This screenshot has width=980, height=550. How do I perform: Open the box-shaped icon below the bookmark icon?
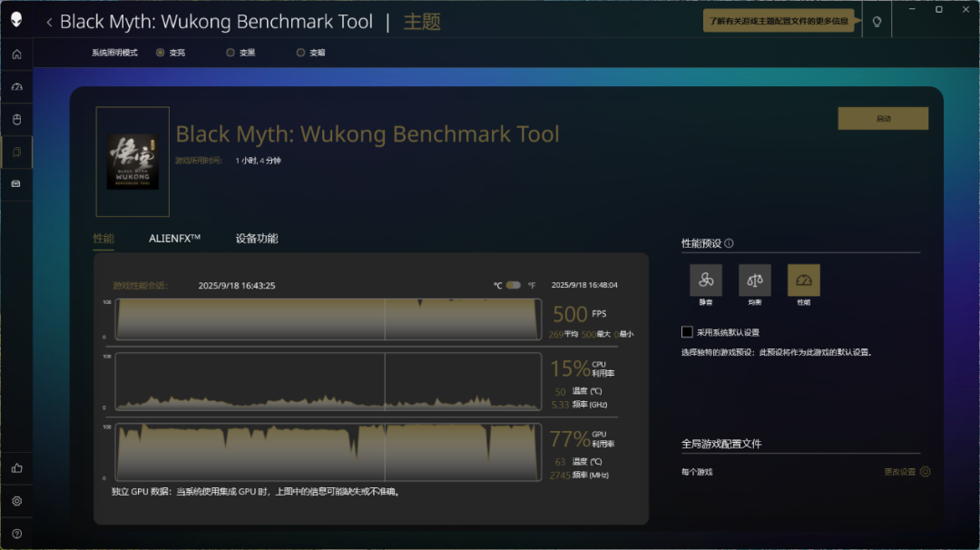pos(17,183)
